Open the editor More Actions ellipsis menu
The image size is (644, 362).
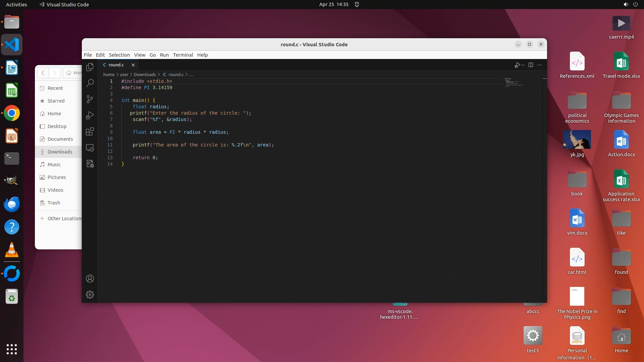539,65
